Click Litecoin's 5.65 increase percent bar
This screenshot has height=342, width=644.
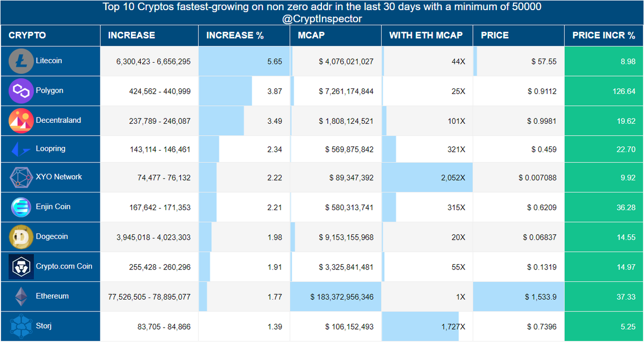(x=244, y=61)
